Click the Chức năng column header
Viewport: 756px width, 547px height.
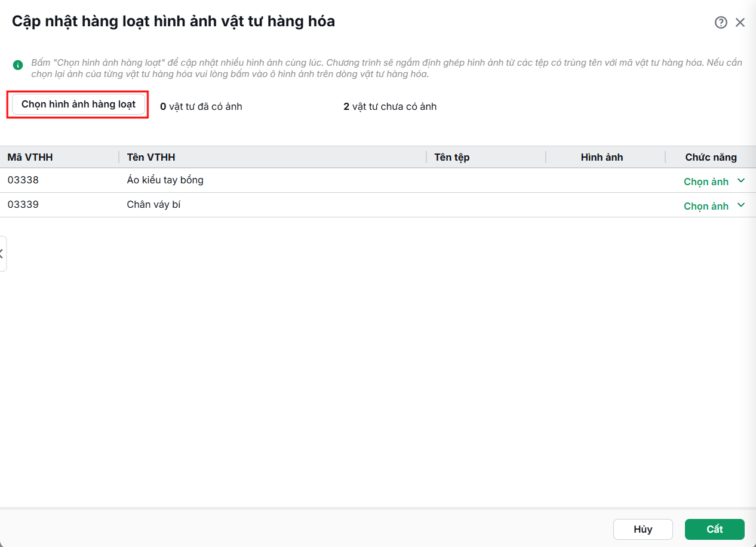pos(711,157)
